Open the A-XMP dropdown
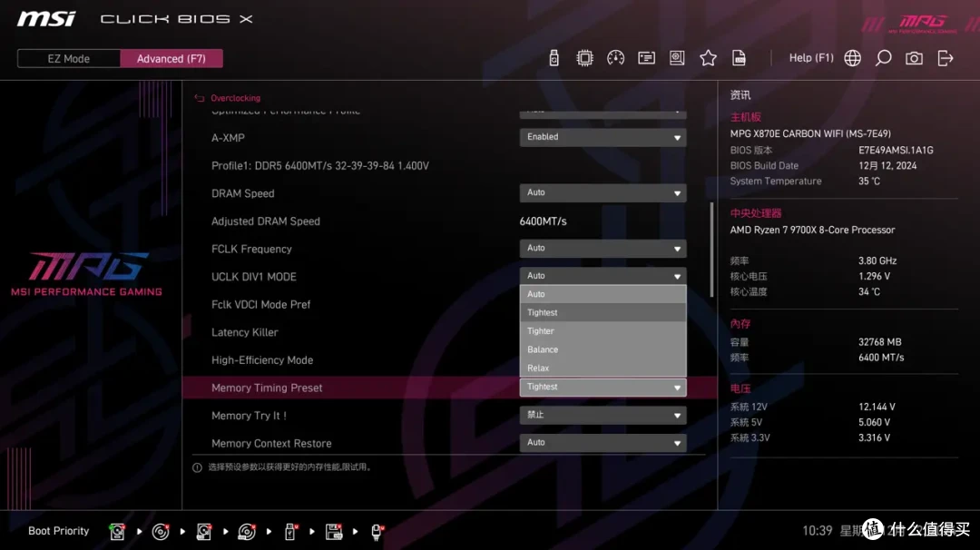Screen dimensions: 980x550 pos(603,138)
